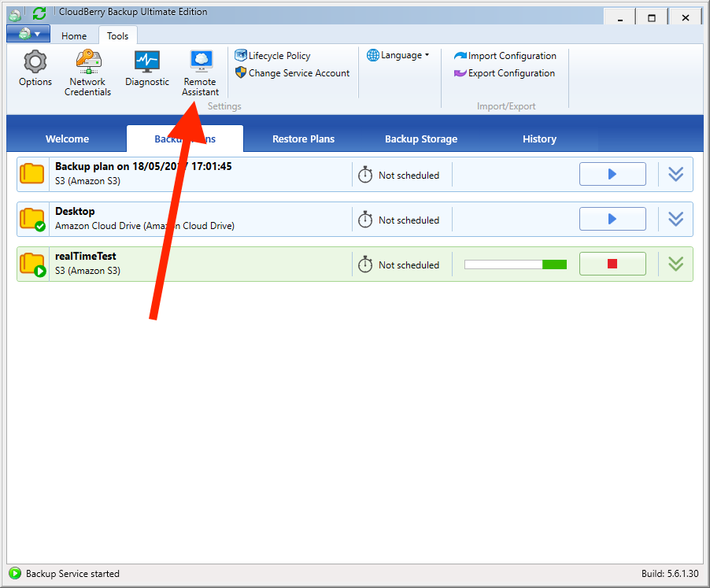Select the Tools ribbon tab

pyautogui.click(x=118, y=35)
